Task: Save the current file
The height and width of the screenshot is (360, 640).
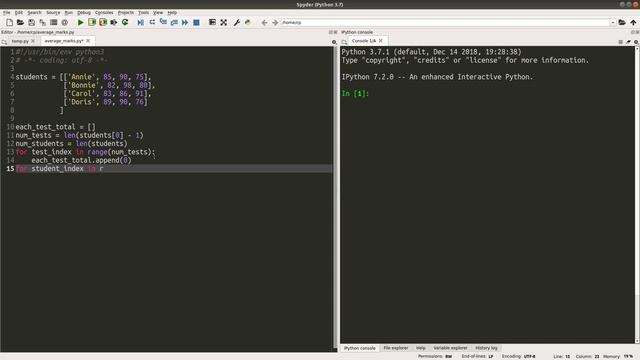Action: [31, 22]
